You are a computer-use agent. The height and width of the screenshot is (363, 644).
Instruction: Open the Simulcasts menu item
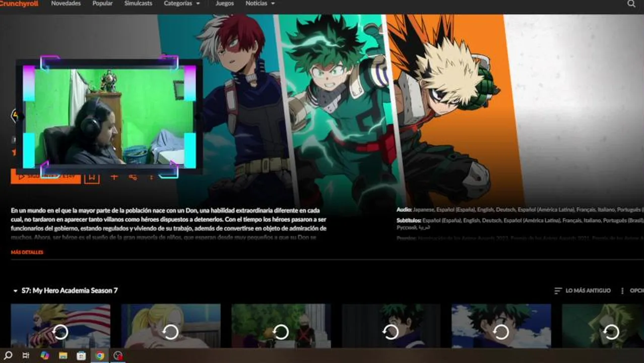point(138,3)
